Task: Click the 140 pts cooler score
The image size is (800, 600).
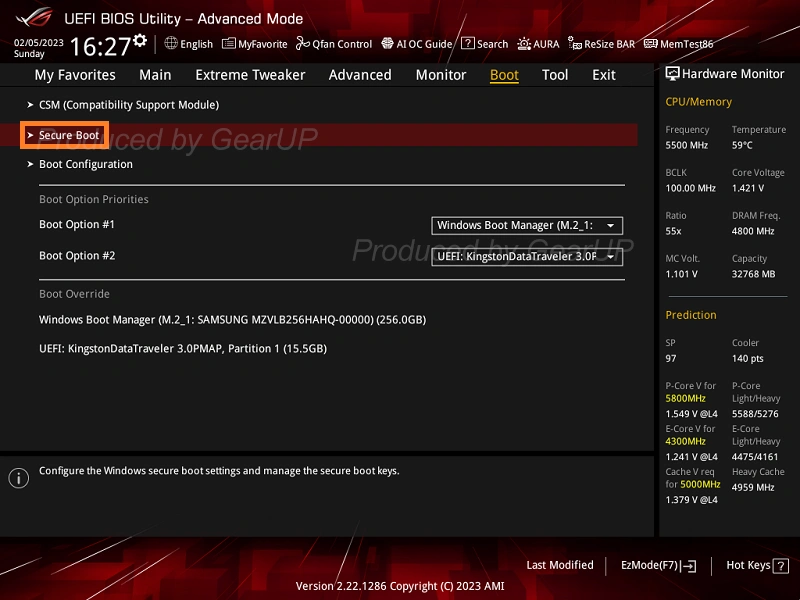Action: tap(747, 359)
